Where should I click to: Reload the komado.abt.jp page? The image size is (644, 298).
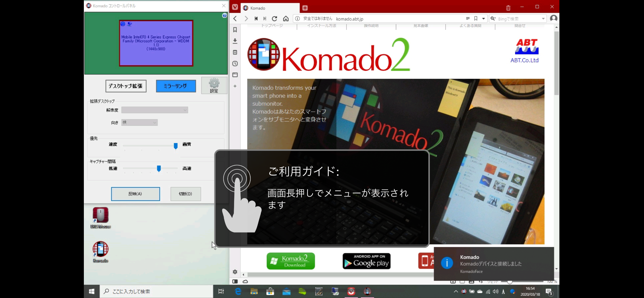pos(275,18)
